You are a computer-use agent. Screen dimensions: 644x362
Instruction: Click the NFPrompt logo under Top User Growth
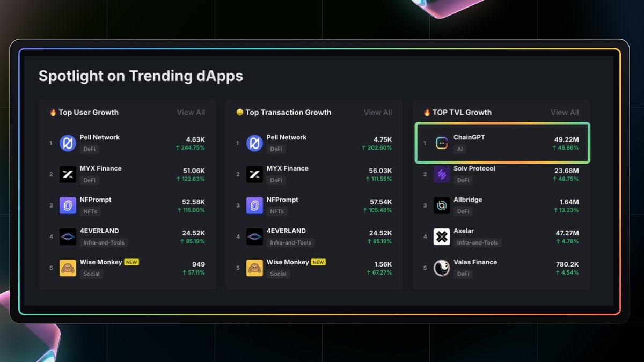pos(68,205)
